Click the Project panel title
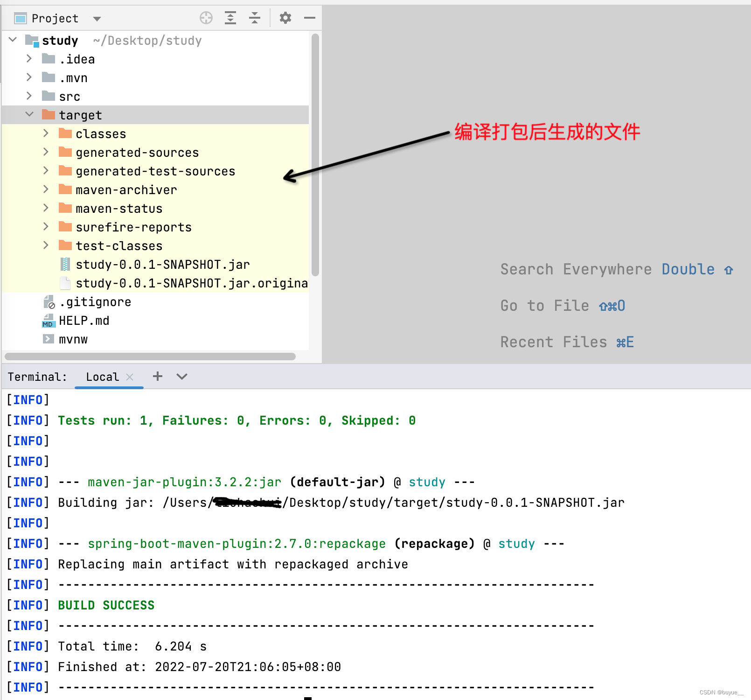The image size is (751, 700). pyautogui.click(x=55, y=18)
